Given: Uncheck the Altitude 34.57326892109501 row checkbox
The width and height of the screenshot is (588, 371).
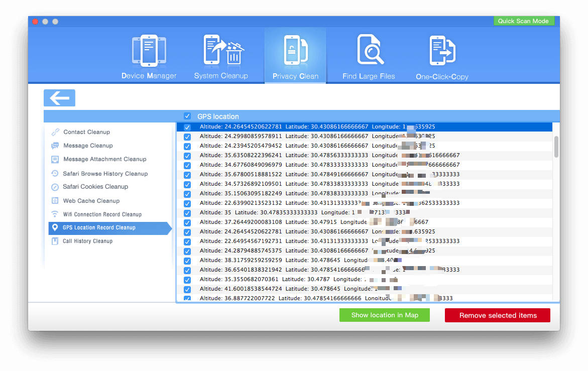Looking at the screenshot, I should tap(187, 184).
